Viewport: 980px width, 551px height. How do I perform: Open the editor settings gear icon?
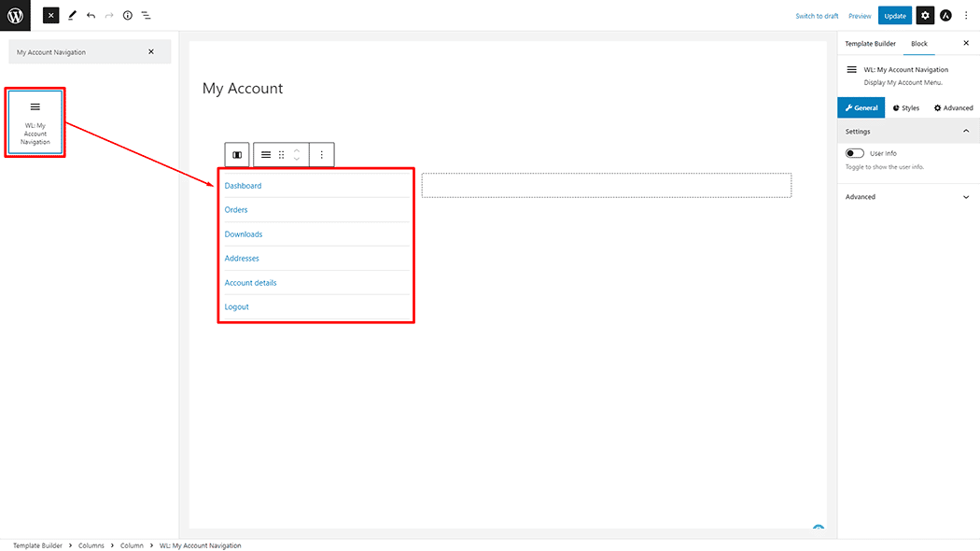(x=924, y=15)
